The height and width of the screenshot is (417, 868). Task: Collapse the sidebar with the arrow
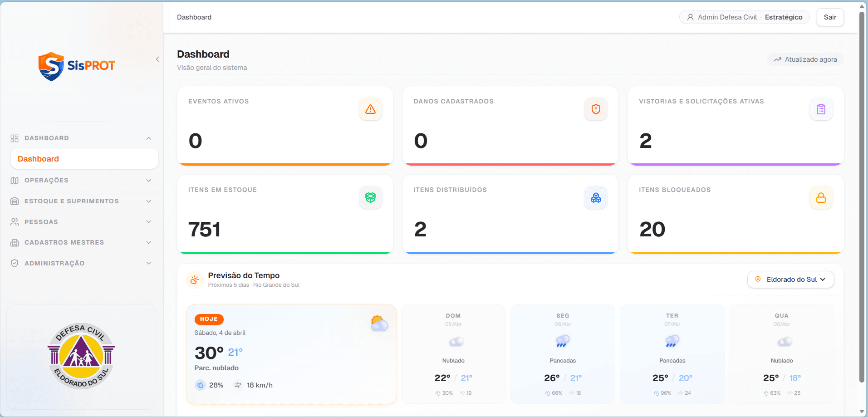(157, 59)
